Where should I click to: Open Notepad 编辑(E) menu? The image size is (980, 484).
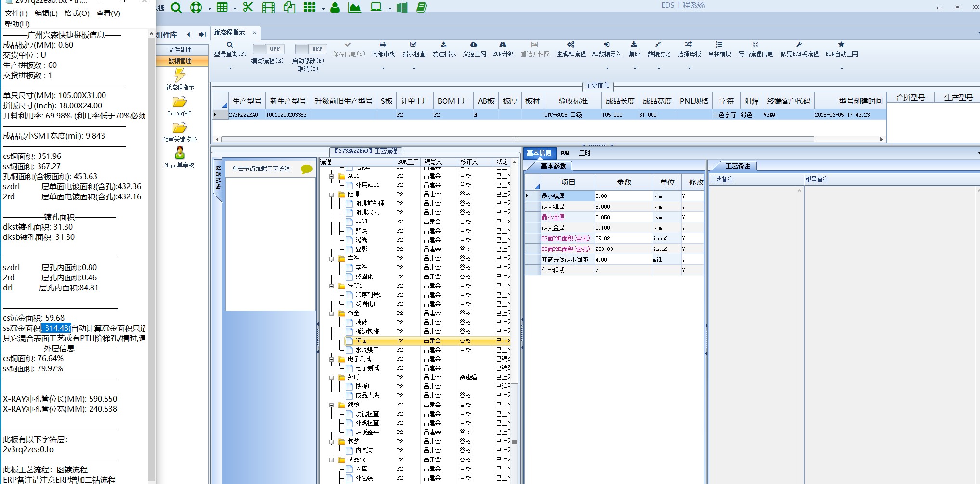(46, 13)
